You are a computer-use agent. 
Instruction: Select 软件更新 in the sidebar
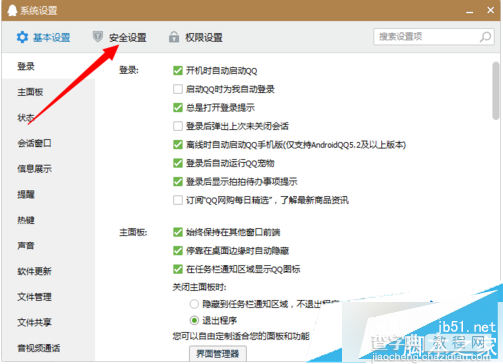(49, 271)
